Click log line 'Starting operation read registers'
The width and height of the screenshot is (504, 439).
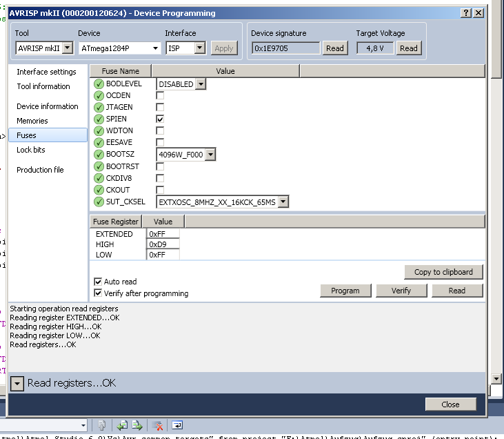(x=64, y=309)
